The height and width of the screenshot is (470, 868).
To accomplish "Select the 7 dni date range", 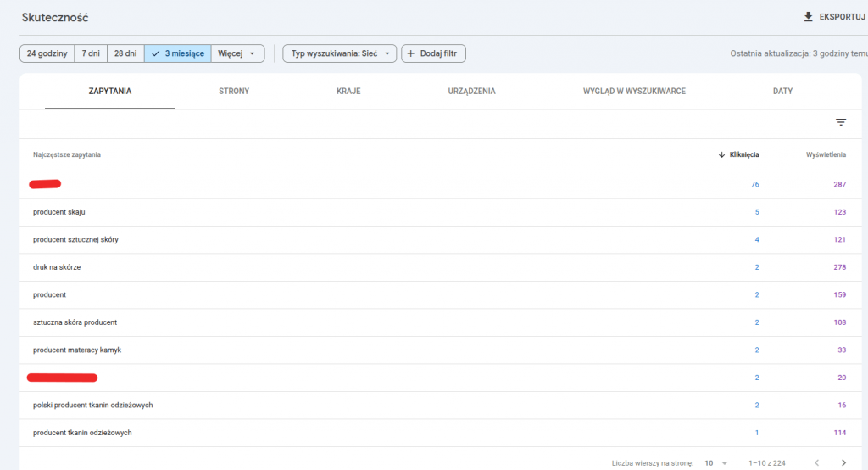I will click(x=90, y=53).
